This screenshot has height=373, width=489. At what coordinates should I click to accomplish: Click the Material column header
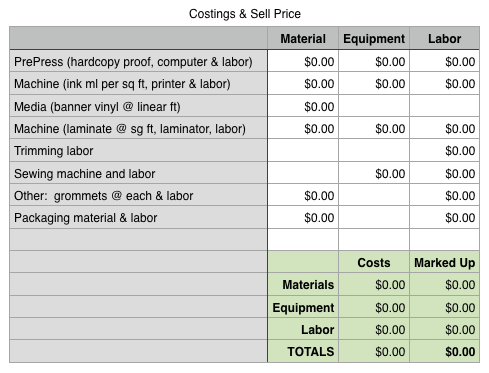point(303,38)
